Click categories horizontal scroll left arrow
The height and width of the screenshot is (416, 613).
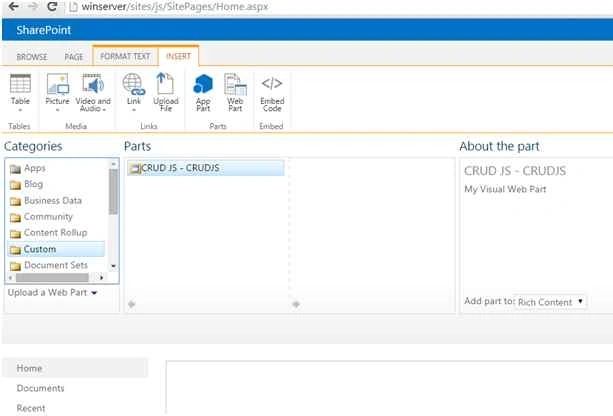[x=10, y=278]
